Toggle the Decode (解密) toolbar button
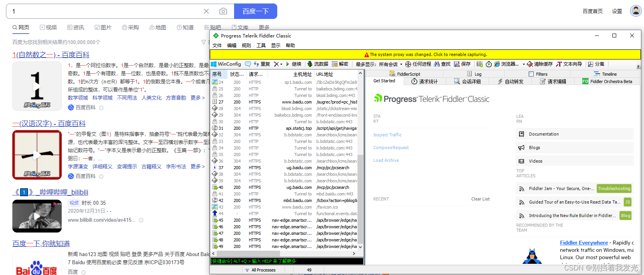 [340, 64]
